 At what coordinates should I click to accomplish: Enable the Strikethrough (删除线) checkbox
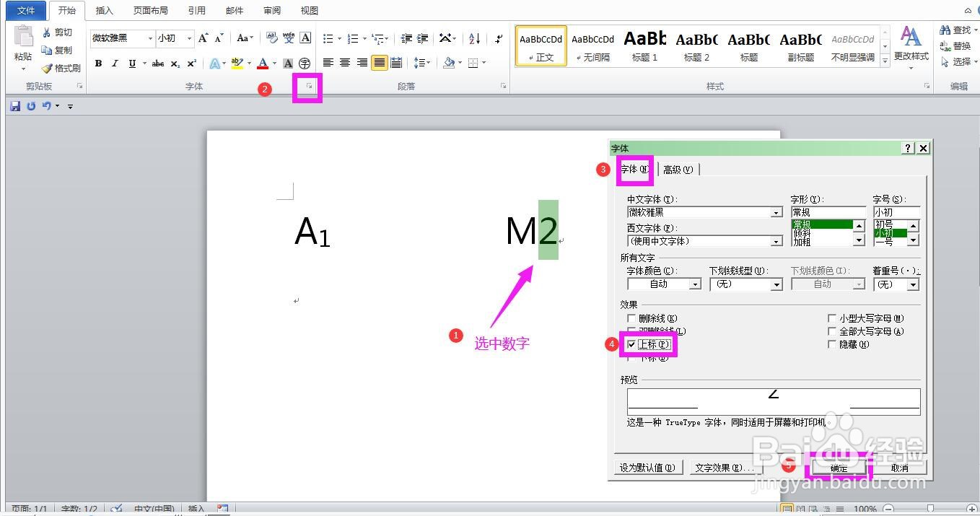click(631, 318)
